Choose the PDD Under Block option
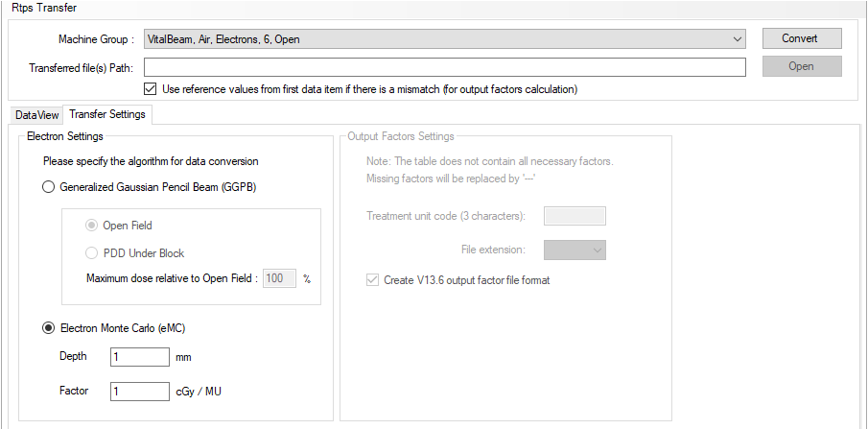The height and width of the screenshot is (429, 868). point(91,253)
